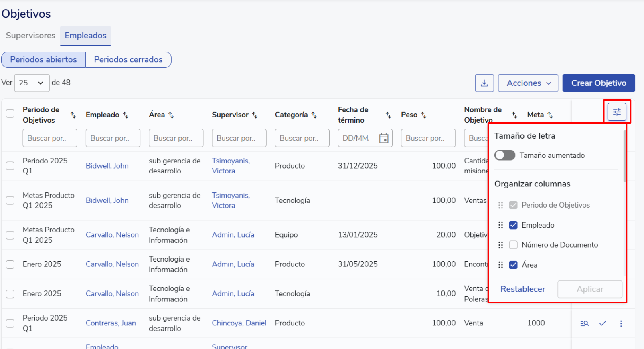
Task: Switch to Periodos cerrados
Action: (x=128, y=60)
